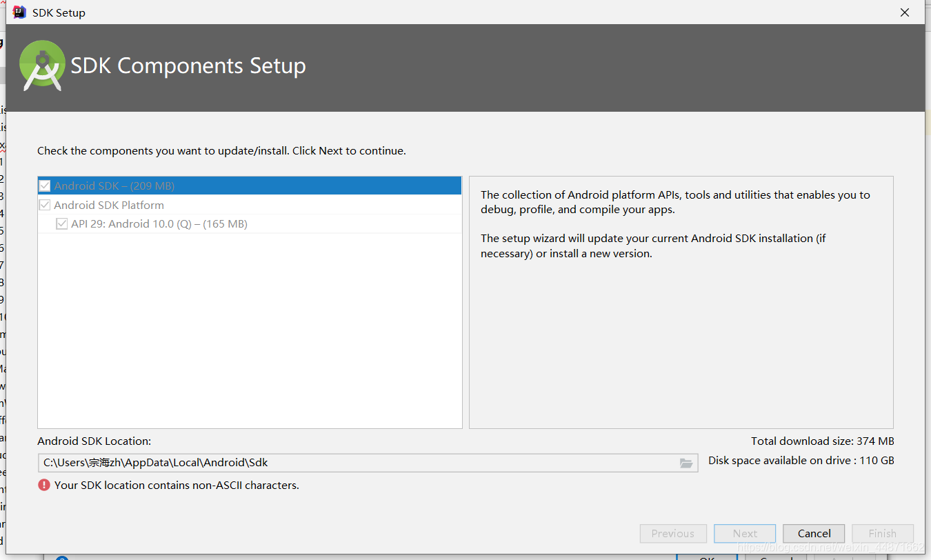Click the 'SDK Setup' window title text
The width and height of the screenshot is (931, 560).
[x=59, y=12]
